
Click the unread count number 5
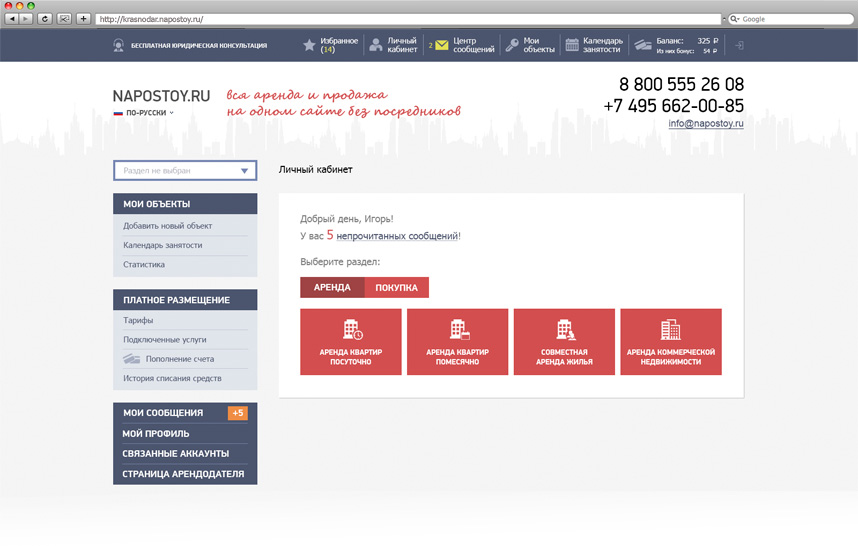click(330, 235)
